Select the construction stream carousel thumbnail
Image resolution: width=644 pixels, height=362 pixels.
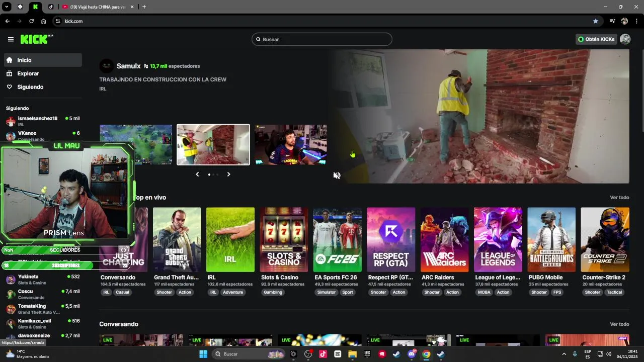(213, 145)
